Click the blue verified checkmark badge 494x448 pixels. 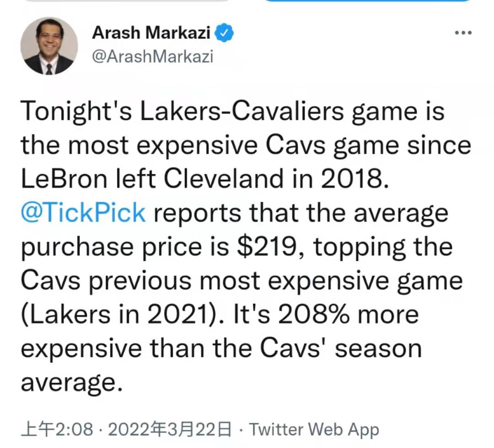coord(224,32)
